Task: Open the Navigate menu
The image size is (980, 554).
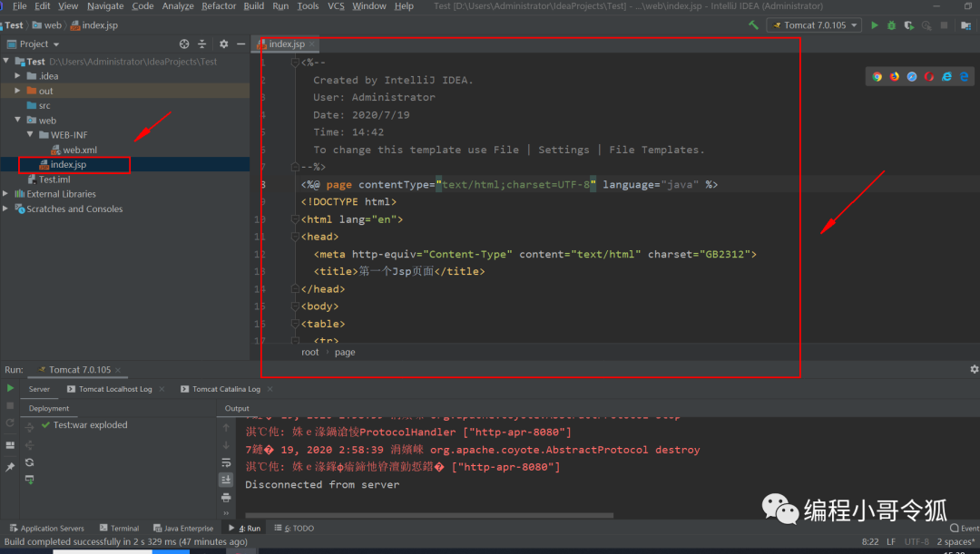Action: (105, 5)
